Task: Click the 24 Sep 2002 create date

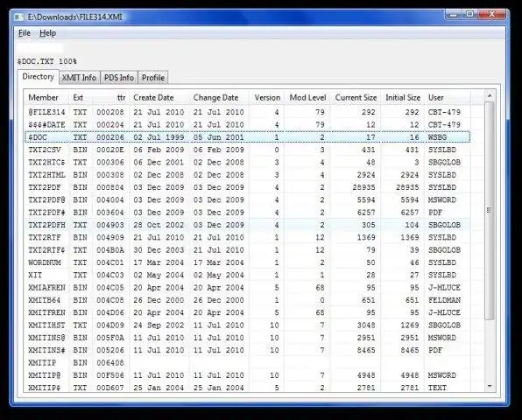Action: 159,325
